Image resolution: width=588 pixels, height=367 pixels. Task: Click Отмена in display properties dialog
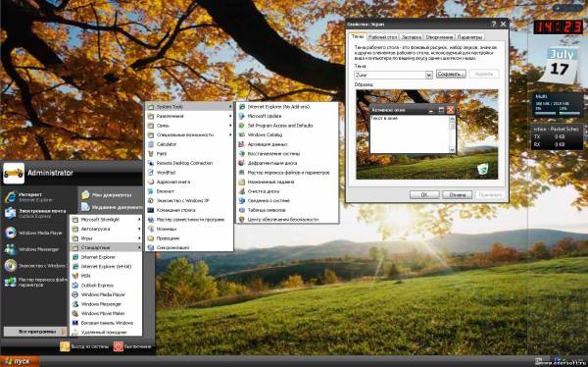click(x=457, y=195)
